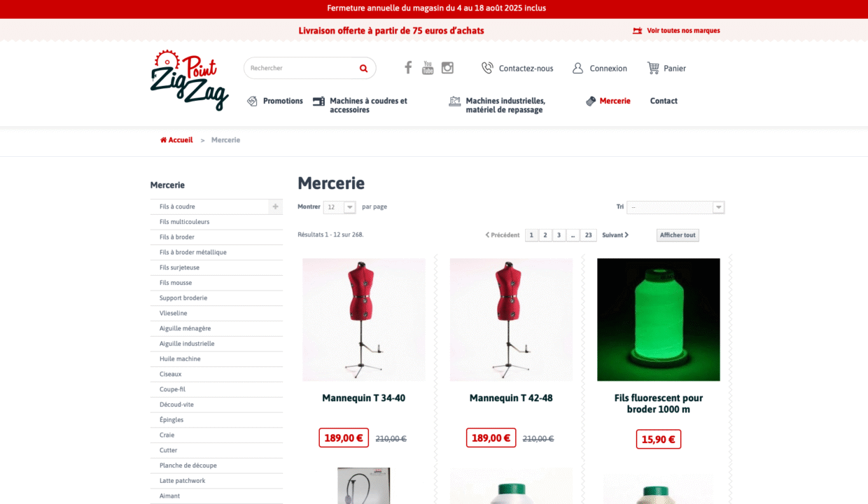Open the fluorescent thread product thumbnail
868x504 pixels.
pyautogui.click(x=659, y=320)
